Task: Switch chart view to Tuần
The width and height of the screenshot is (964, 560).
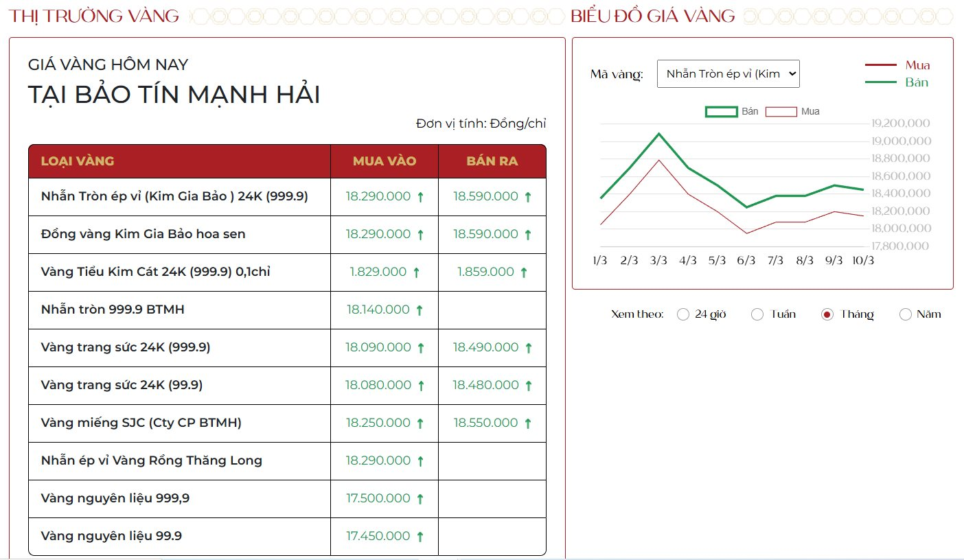Action: click(757, 314)
